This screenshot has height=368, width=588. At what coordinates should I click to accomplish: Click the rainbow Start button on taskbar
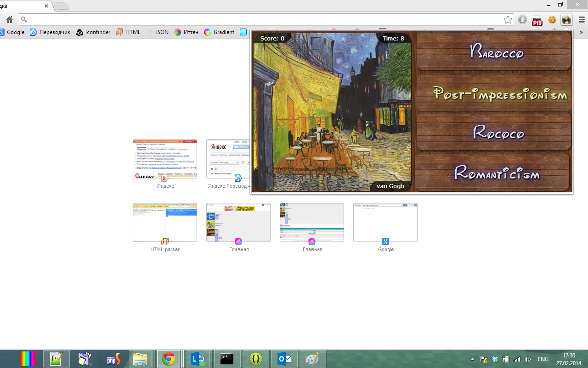pos(28,359)
